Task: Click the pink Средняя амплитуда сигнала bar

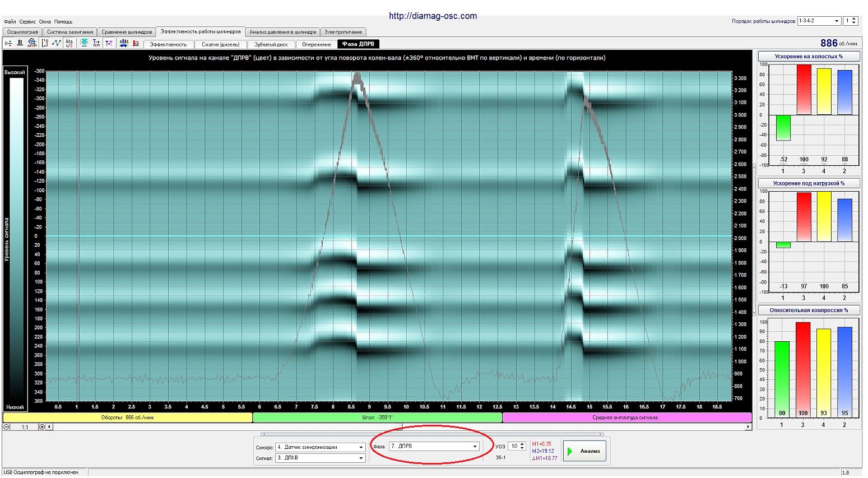Action: [627, 417]
